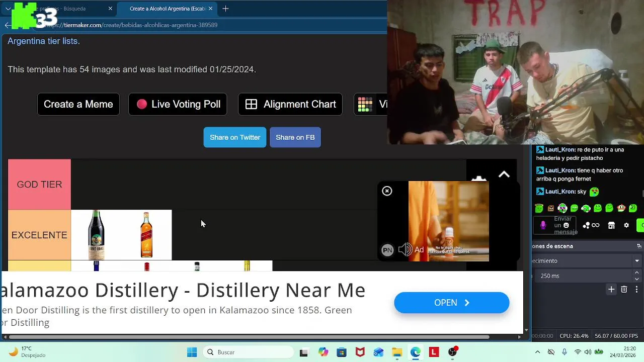Toggle chat voice microphone icon
The width and height of the screenshot is (644, 362).
[x=543, y=225]
